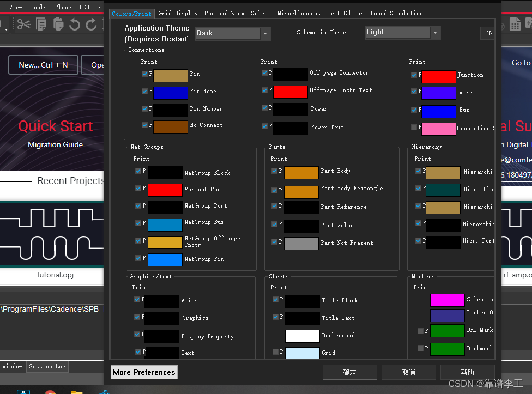Viewport: 532px width, 394px height.
Task: Open the Tools menu in main window
Action: coord(38,7)
